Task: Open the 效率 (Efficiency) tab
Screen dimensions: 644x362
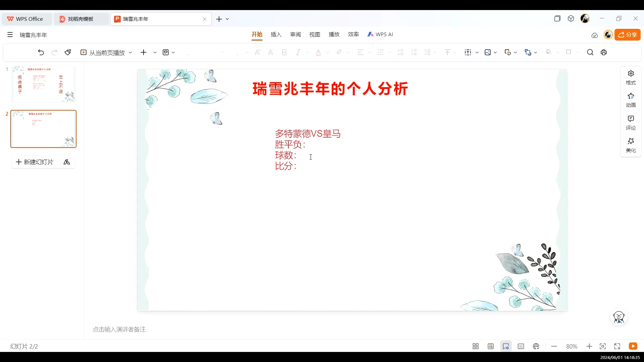Action: pos(353,35)
